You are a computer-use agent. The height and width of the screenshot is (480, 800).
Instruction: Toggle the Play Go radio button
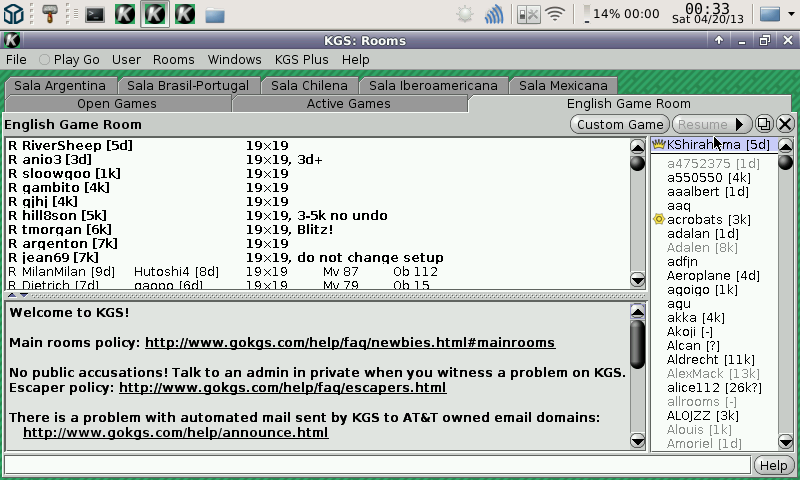click(x=44, y=60)
